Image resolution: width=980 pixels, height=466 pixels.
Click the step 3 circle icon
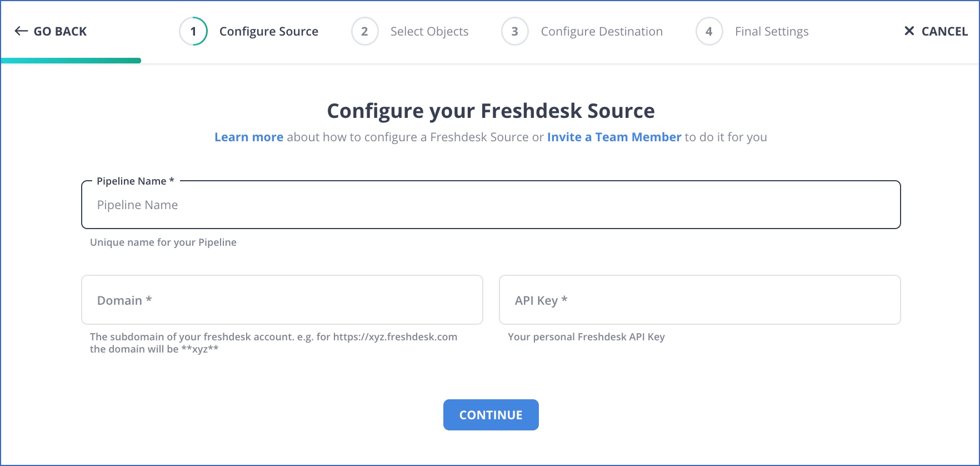514,31
